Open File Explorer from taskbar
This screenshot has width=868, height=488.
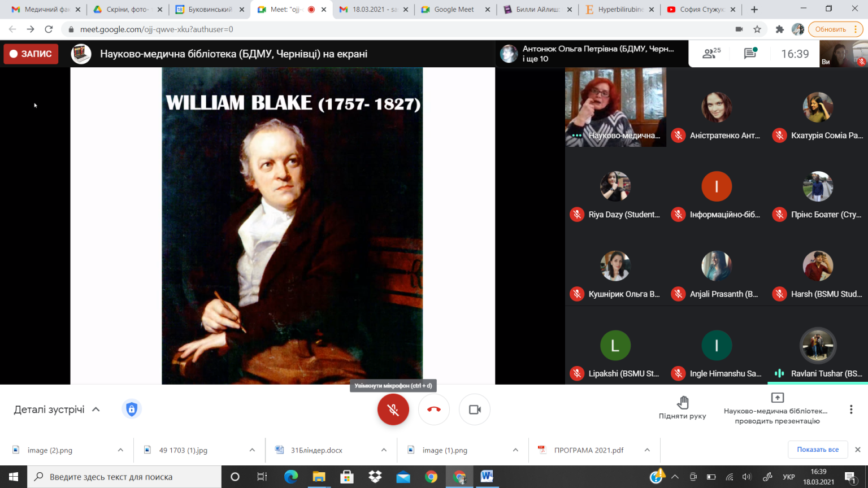coord(319,477)
